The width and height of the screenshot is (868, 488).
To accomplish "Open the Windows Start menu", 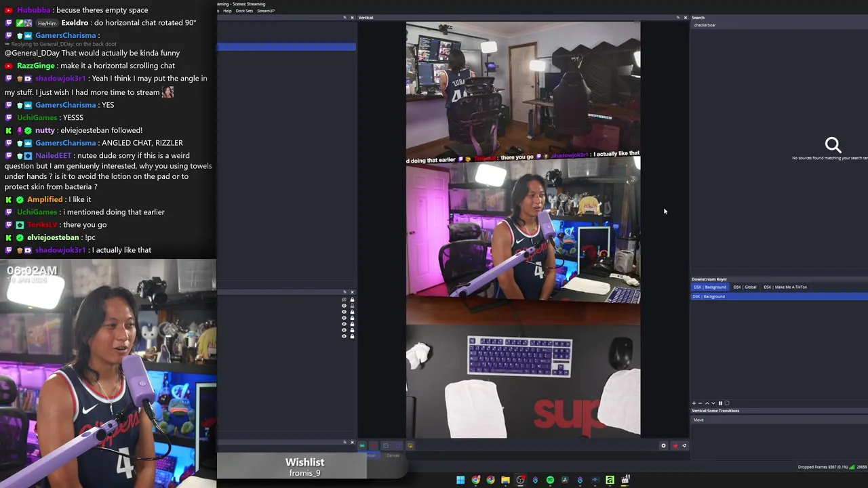I will tap(460, 480).
